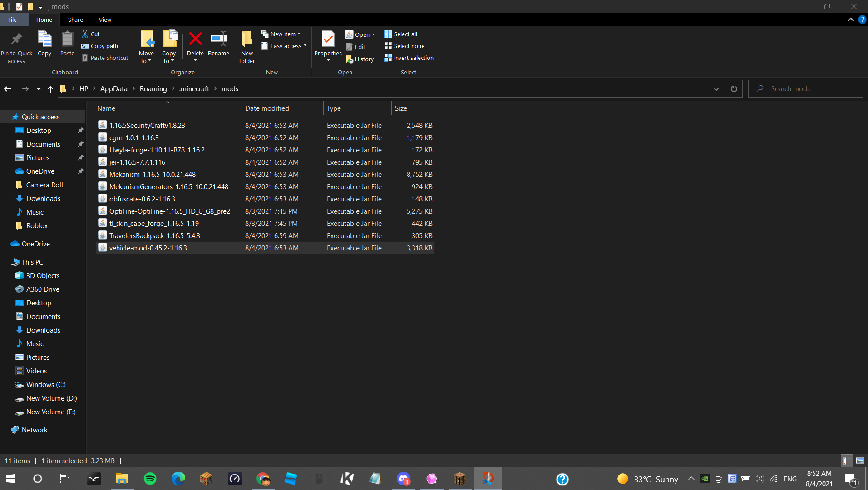The height and width of the screenshot is (490, 868).
Task: Open file History
Action: tap(360, 59)
